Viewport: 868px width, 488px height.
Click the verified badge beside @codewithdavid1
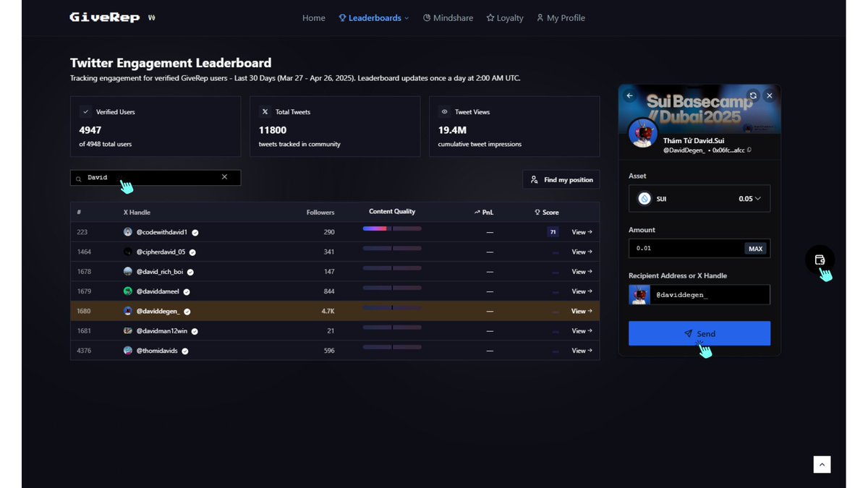pos(195,233)
